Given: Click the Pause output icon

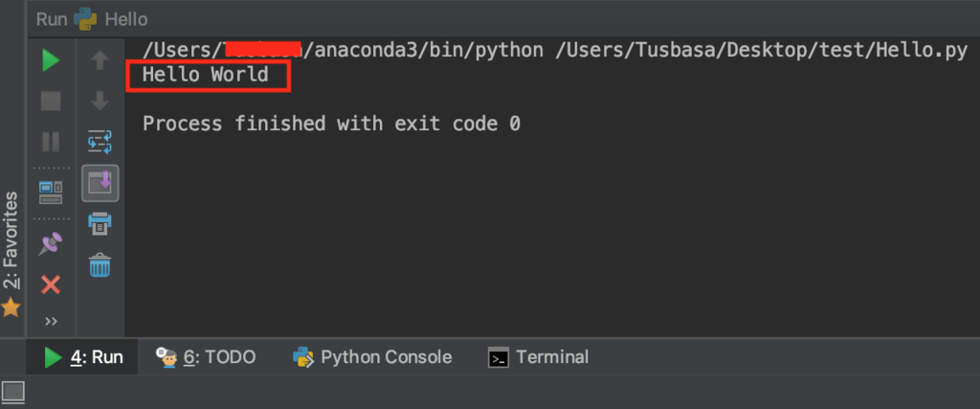Looking at the screenshot, I should point(51,142).
